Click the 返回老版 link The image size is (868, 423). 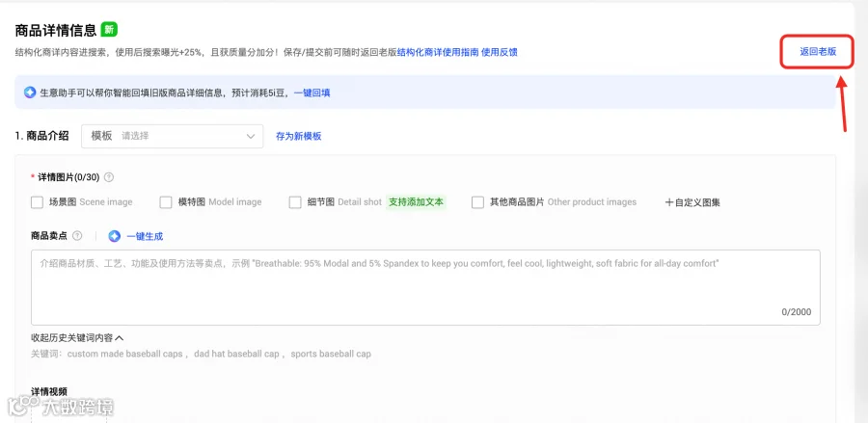pyautogui.click(x=818, y=52)
